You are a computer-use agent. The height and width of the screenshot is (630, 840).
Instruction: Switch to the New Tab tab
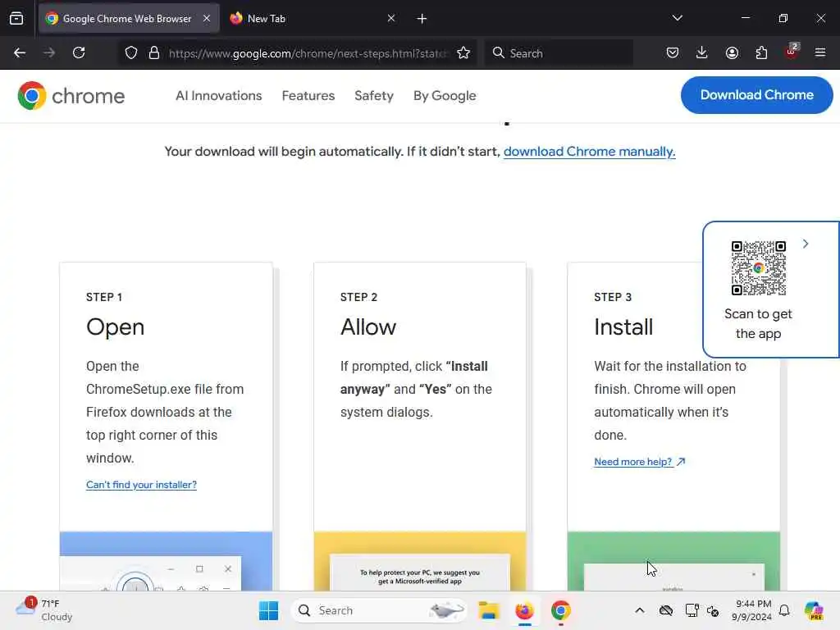313,18
